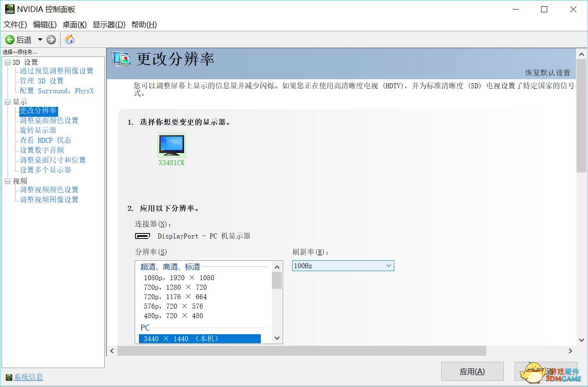Open 通过预览调整图像设置 task
The image size is (588, 387).
click(x=56, y=71)
